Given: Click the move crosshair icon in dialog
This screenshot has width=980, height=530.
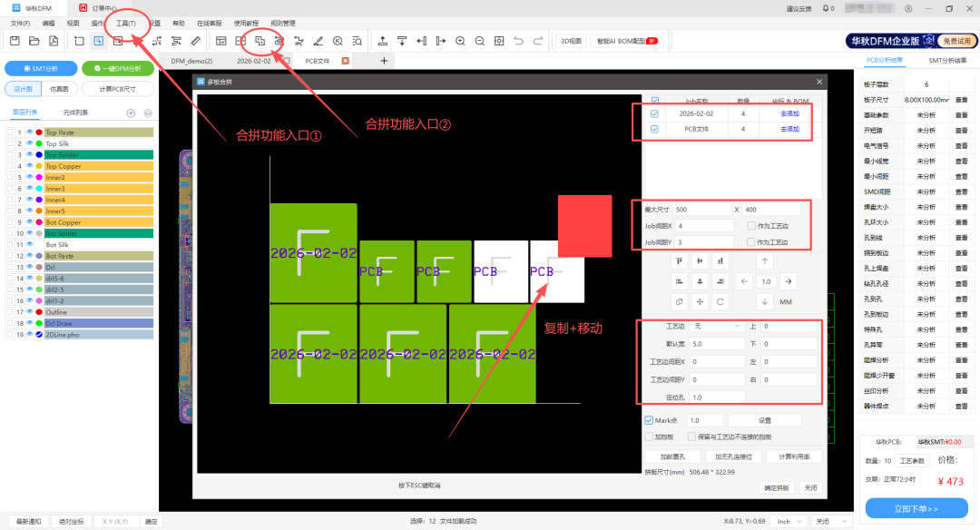Looking at the screenshot, I should pyautogui.click(x=700, y=301).
